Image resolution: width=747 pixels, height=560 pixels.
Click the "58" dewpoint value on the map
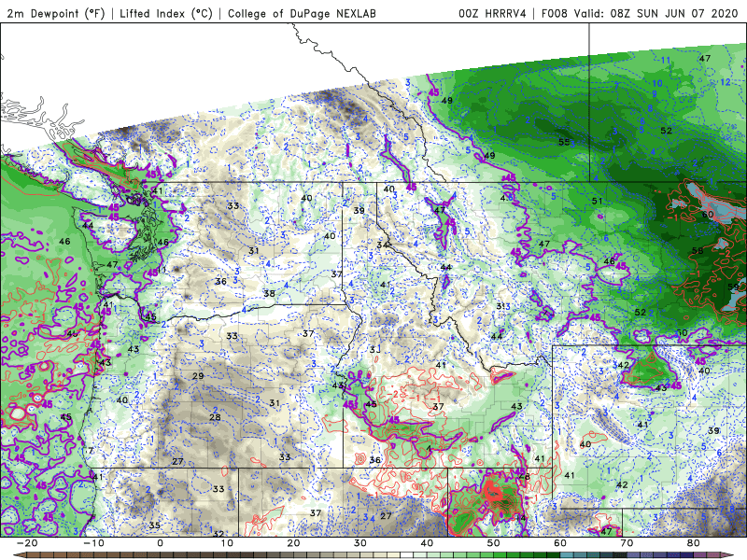click(x=698, y=250)
